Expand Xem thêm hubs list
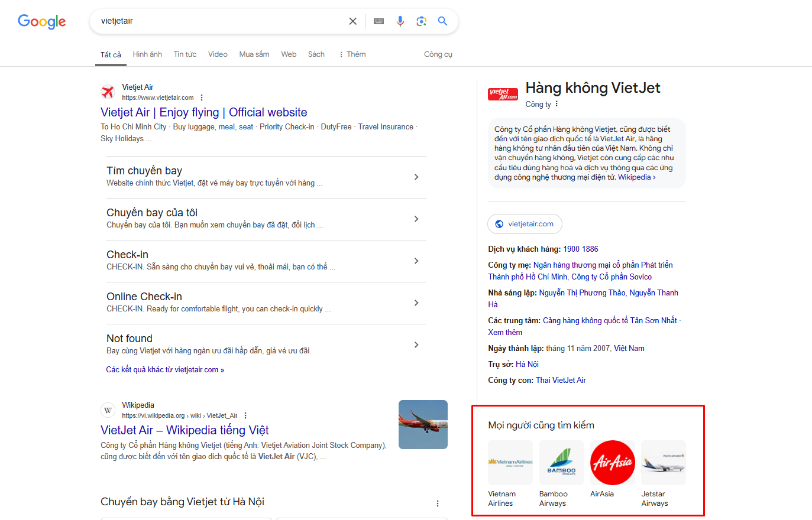Viewport: 812px width, 520px height. coord(505,332)
